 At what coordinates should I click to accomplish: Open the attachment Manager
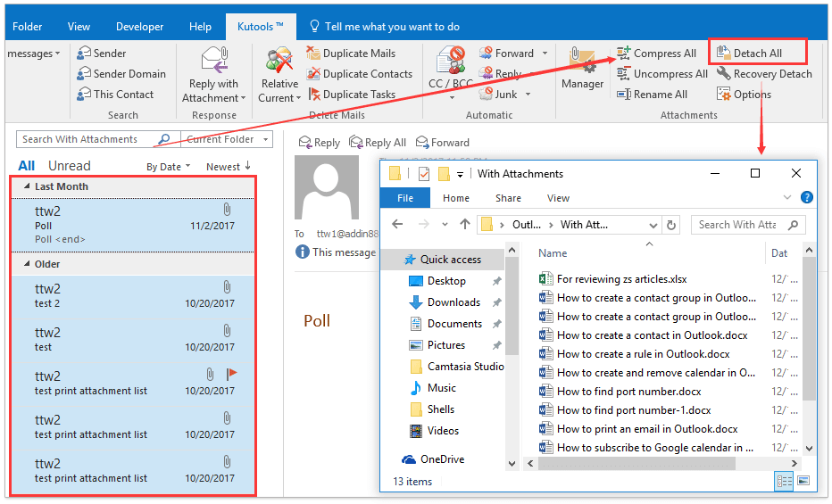point(582,69)
